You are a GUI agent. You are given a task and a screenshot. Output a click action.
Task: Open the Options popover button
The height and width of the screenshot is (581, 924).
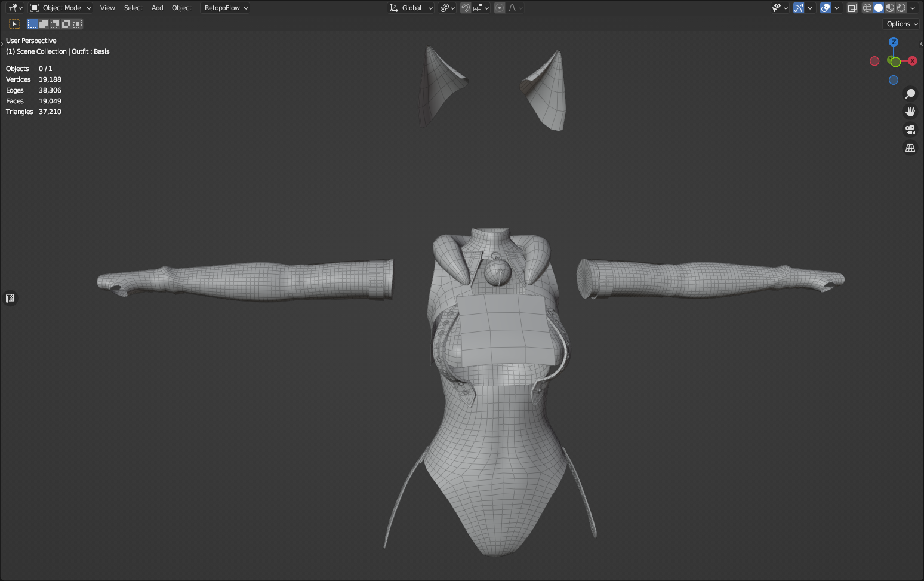pyautogui.click(x=902, y=24)
